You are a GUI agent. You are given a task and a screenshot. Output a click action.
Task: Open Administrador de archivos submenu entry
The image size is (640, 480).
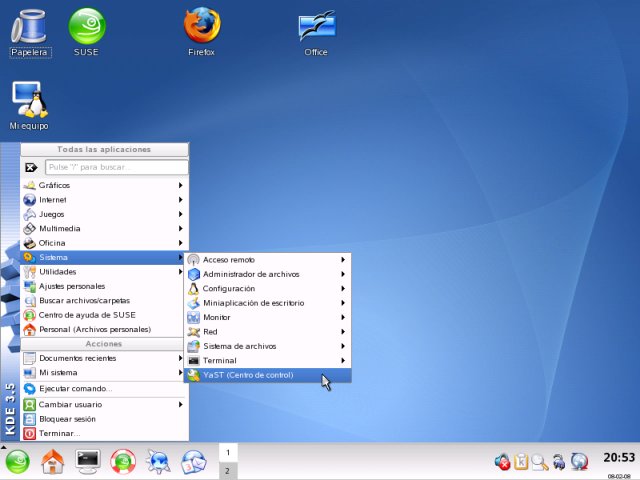coord(268,274)
